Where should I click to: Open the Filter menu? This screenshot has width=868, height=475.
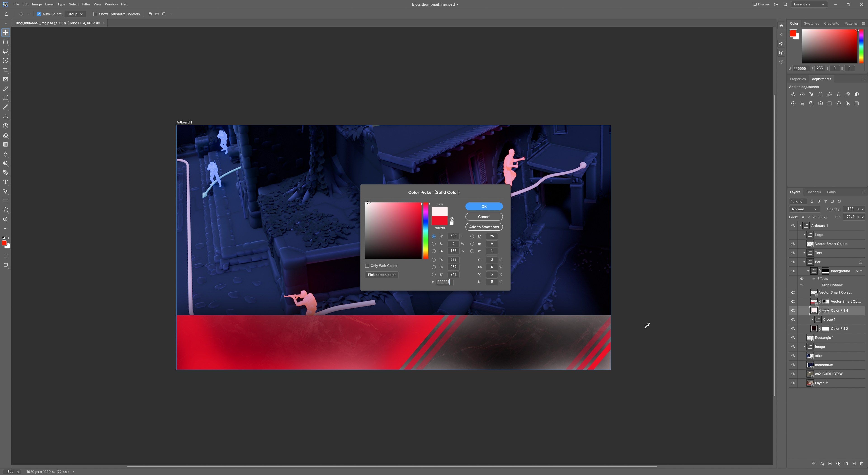click(x=86, y=4)
